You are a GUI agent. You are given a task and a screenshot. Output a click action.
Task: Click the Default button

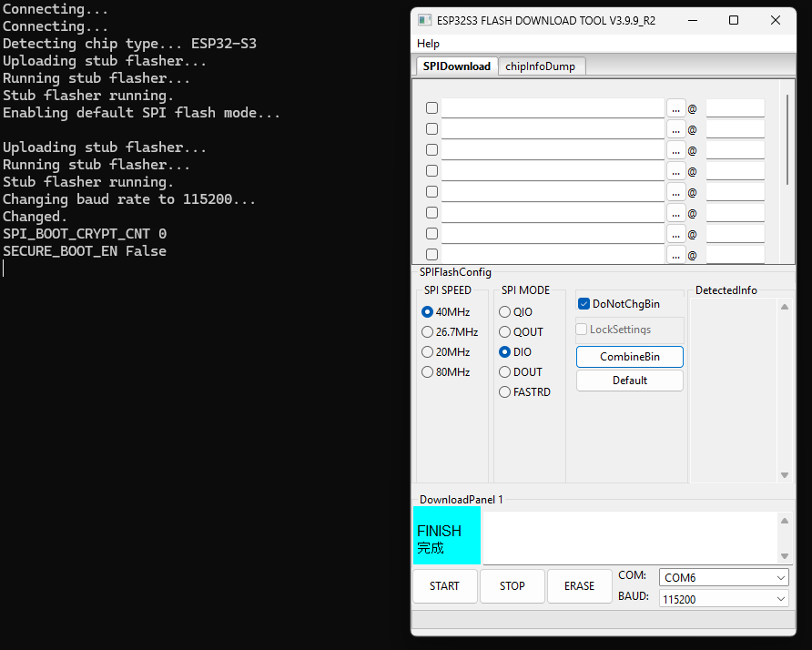click(630, 381)
